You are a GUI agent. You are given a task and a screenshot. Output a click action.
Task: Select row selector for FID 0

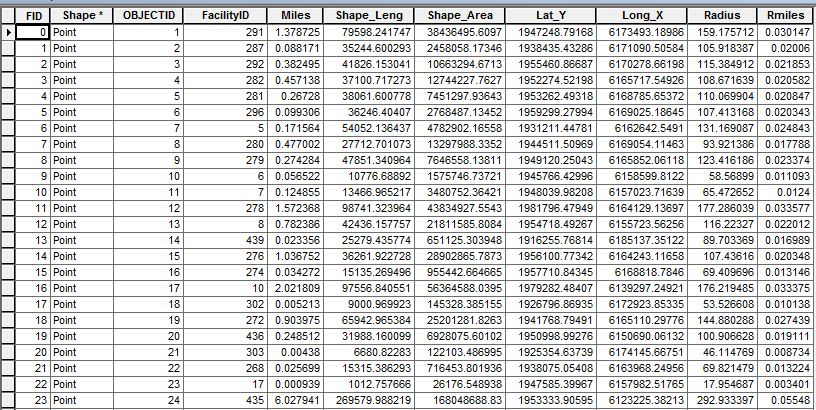8,32
